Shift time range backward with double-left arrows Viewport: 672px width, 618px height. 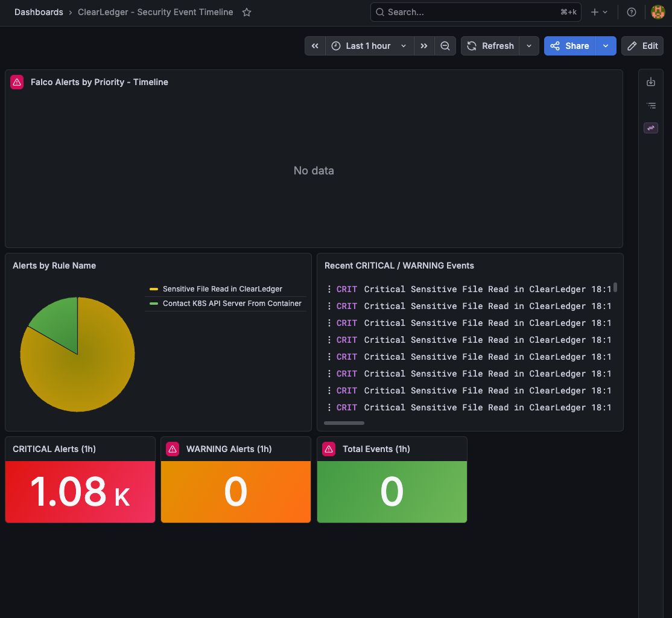click(315, 46)
